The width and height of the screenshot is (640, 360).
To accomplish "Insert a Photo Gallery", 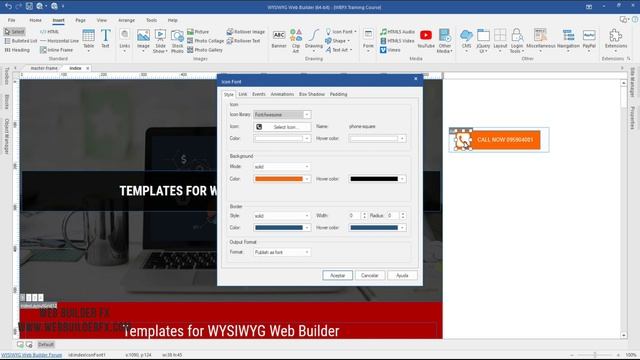I will point(205,50).
